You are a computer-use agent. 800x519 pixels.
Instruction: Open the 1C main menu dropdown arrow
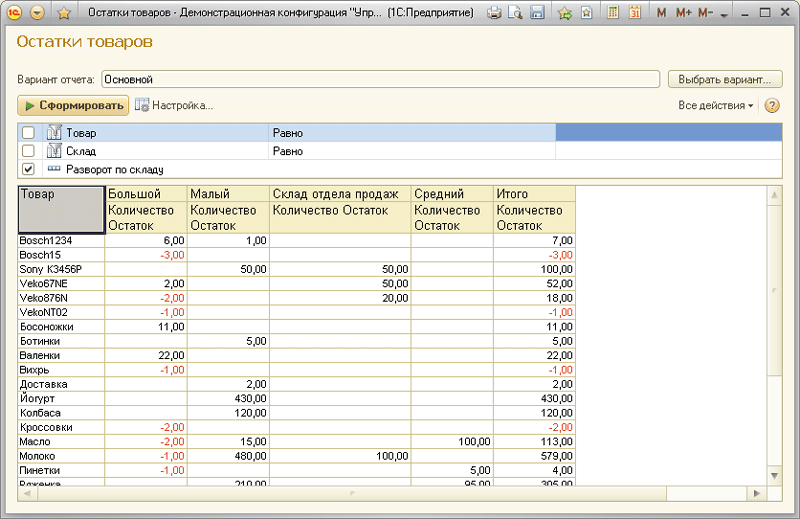(x=38, y=13)
